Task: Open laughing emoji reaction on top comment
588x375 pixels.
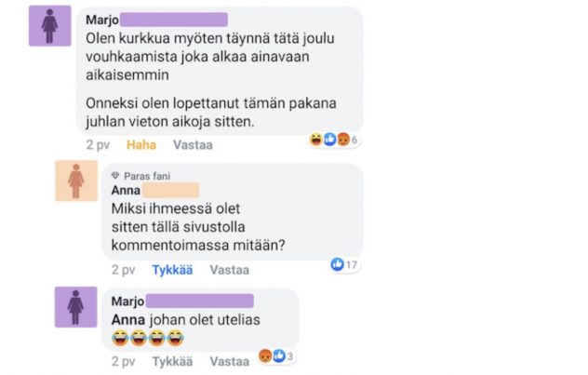Action: pos(316,140)
